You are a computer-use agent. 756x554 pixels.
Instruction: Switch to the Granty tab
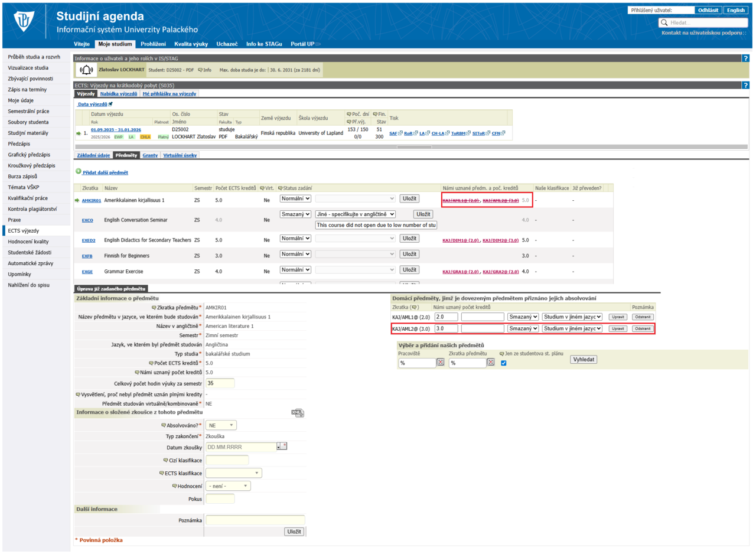coord(150,155)
